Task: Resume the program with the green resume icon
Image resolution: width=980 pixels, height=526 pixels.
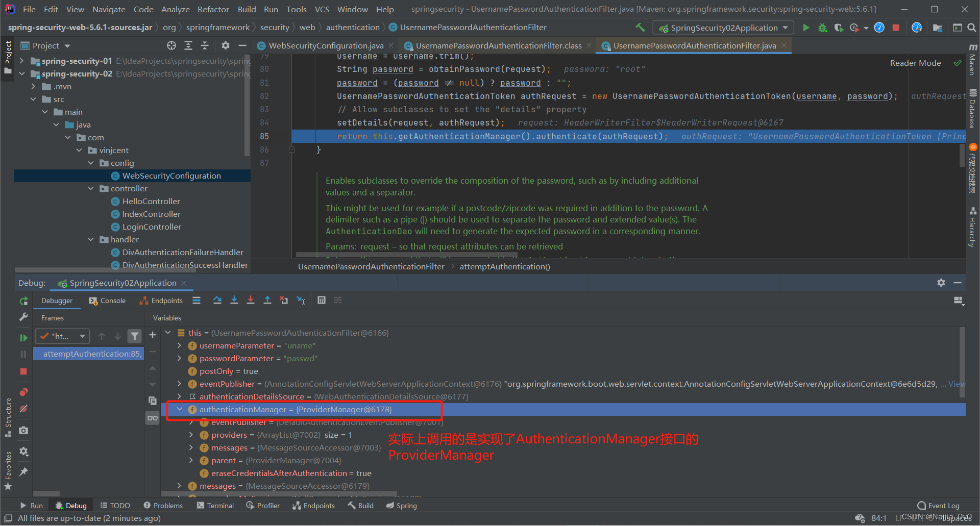Action: point(23,337)
